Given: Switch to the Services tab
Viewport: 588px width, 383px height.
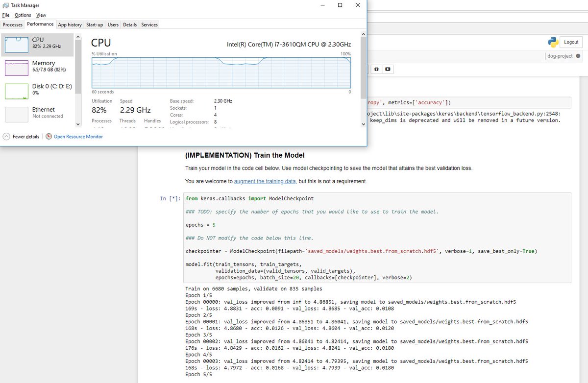Looking at the screenshot, I should click(x=149, y=24).
